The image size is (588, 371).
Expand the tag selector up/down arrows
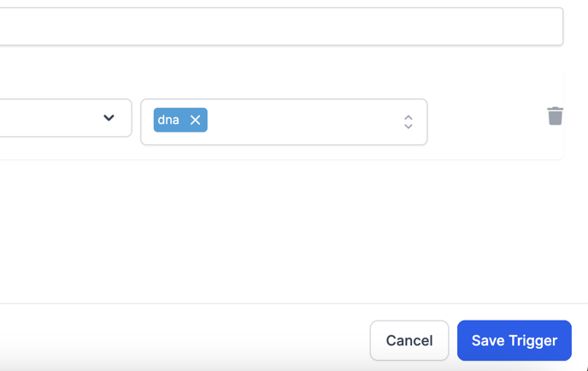click(x=409, y=122)
